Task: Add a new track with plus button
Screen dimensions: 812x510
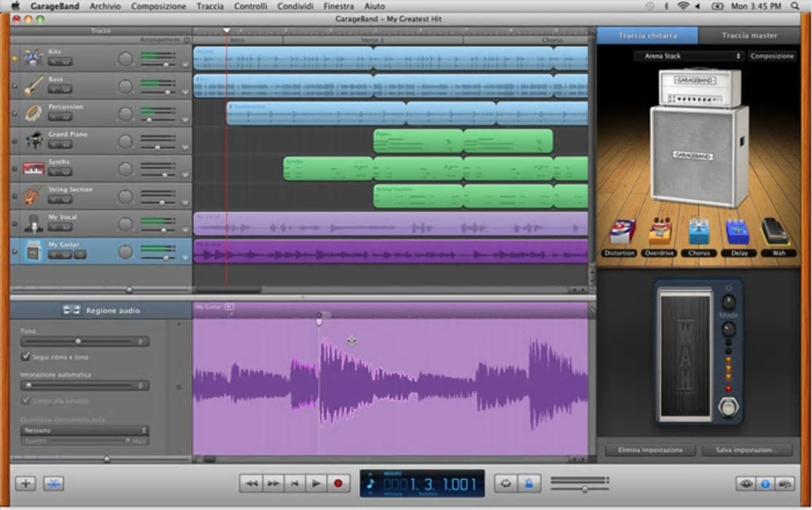Action: click(25, 483)
